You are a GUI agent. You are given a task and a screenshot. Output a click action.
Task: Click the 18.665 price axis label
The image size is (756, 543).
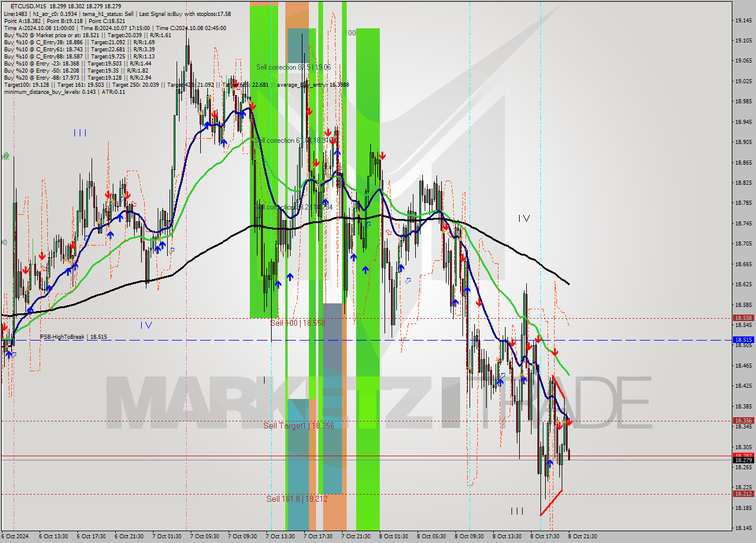pyautogui.click(x=743, y=264)
